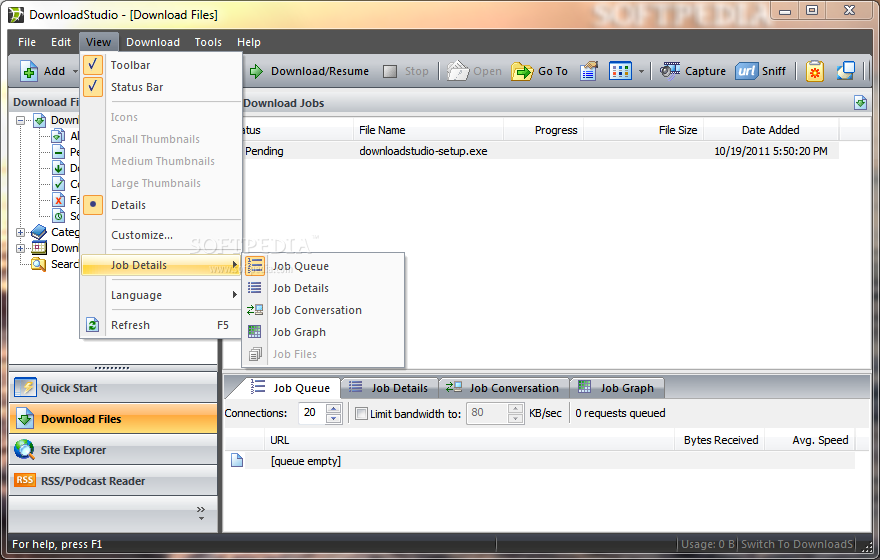
Task: Toggle the Toolbar checkmark in View menu
Action: click(x=93, y=65)
